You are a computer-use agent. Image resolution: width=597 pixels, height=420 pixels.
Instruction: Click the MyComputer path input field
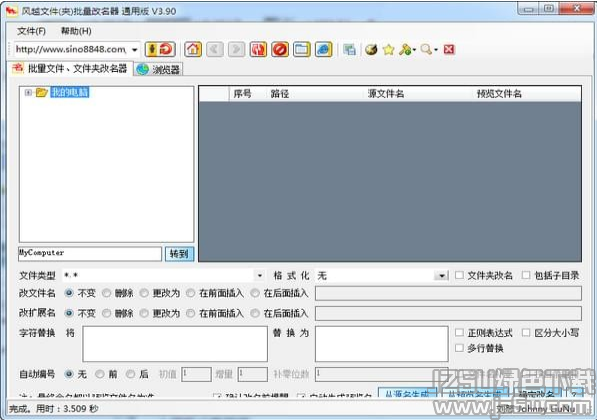90,254
